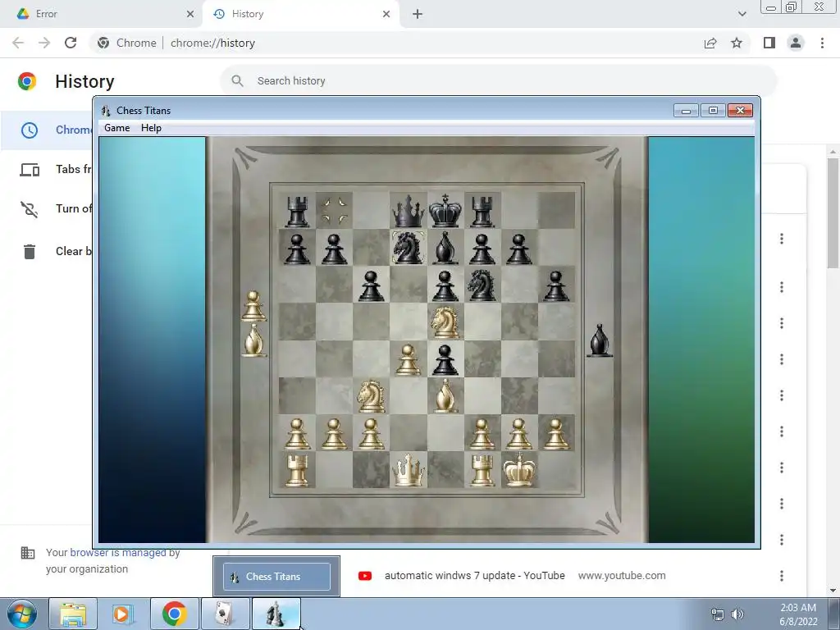Open the YouTube 'automatic windws 7 update' entry

point(475,575)
